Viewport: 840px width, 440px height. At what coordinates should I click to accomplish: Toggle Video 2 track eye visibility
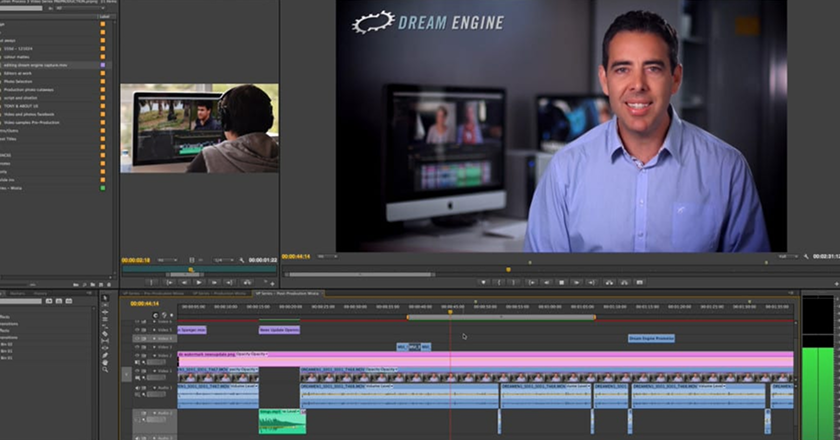139,357
